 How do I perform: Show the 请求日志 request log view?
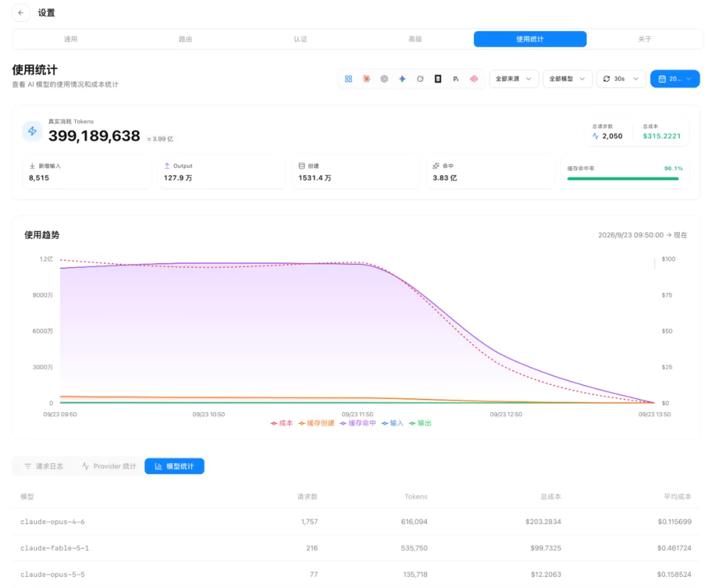tap(44, 466)
